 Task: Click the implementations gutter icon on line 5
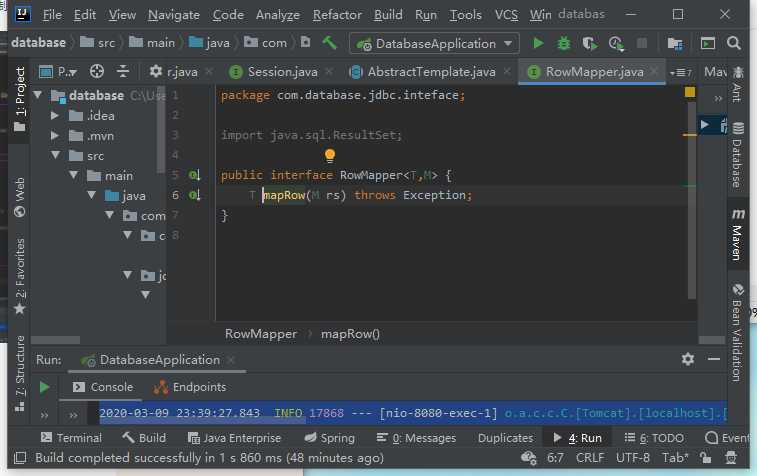195,175
